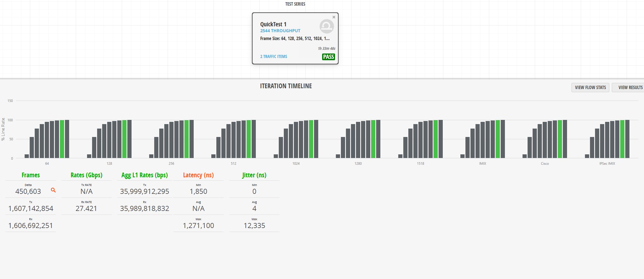Select the Agg L1 Rates (bps) header
Image resolution: width=644 pixels, height=279 pixels.
tap(144, 175)
